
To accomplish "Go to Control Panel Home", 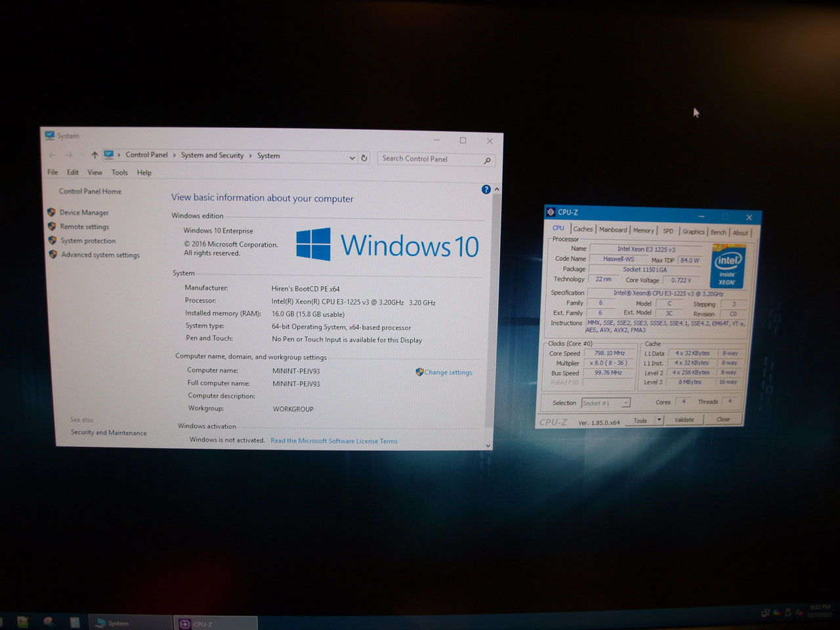I will pyautogui.click(x=90, y=191).
